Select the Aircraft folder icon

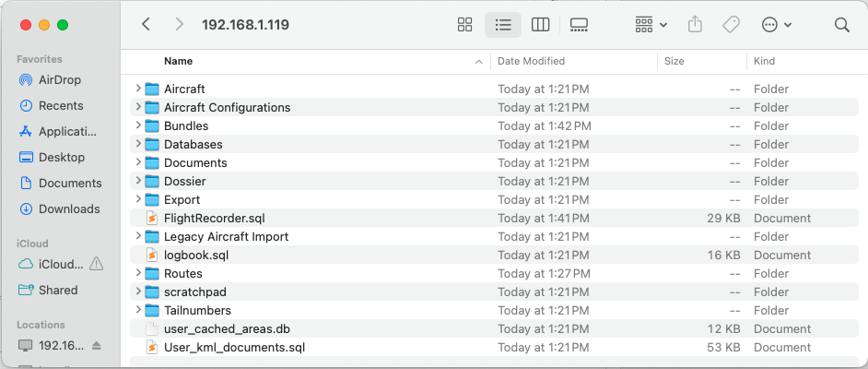[x=152, y=89]
